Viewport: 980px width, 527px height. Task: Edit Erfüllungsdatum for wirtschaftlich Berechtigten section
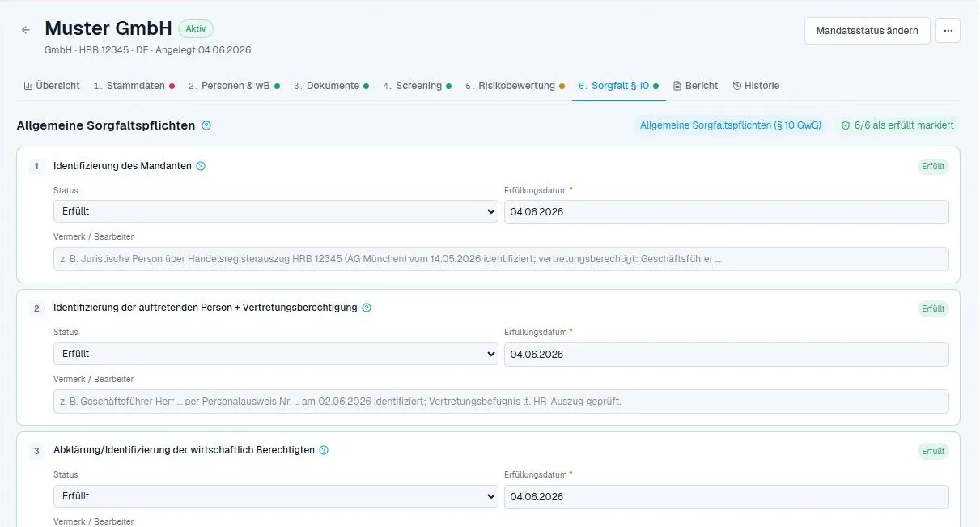coord(726,497)
